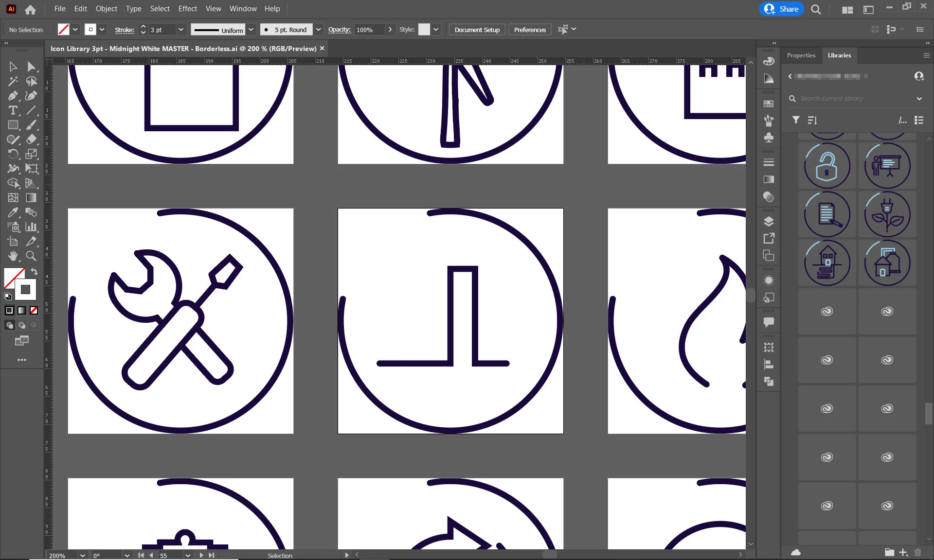Image resolution: width=934 pixels, height=560 pixels.
Task: Open the Effect menu
Action: (x=187, y=9)
